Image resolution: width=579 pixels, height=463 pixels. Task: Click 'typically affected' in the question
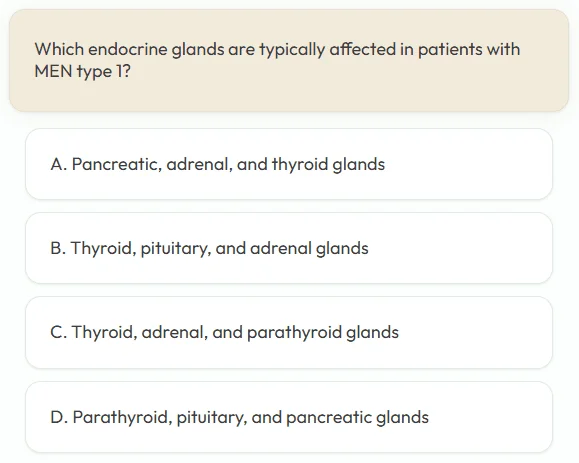click(x=328, y=50)
